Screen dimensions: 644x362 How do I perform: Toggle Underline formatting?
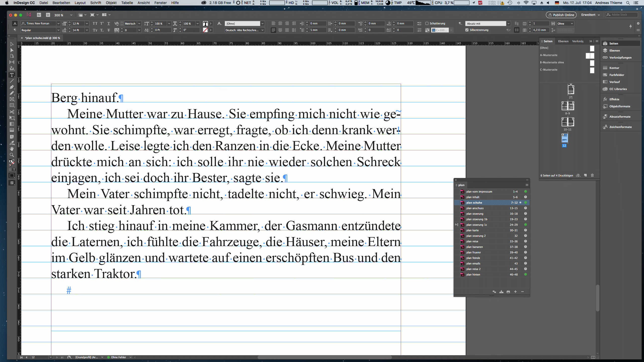(x=108, y=23)
